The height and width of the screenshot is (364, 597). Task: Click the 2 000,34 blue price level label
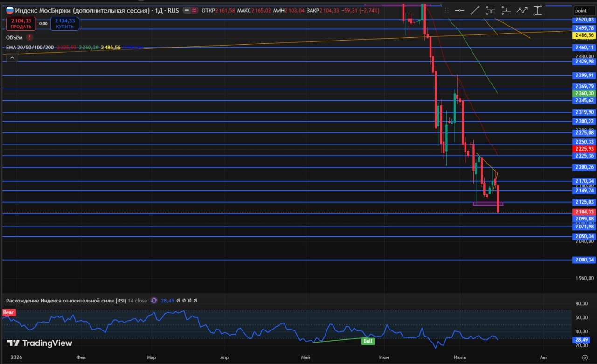coord(584,260)
